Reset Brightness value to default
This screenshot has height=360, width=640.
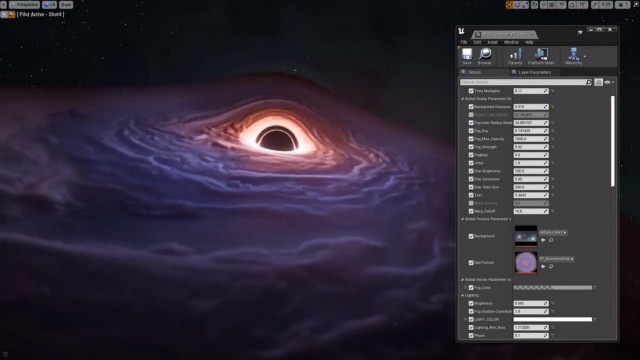553,303
